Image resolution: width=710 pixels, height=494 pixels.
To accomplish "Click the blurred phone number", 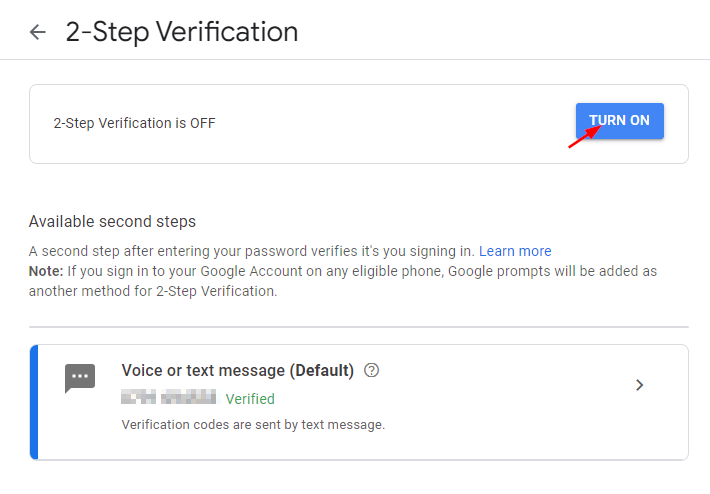I will (168, 397).
